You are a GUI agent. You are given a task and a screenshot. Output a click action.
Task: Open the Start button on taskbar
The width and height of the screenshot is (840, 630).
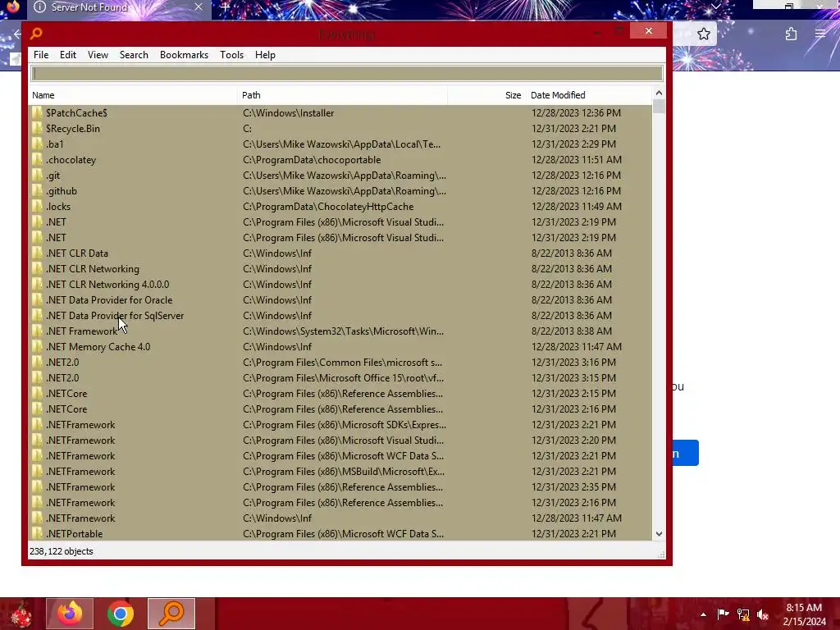click(x=21, y=614)
